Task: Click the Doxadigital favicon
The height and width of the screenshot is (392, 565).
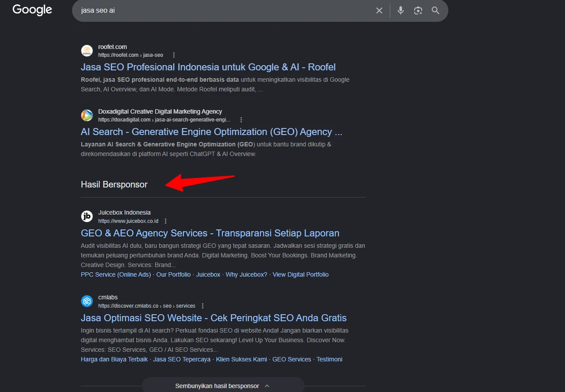Action: coord(87,115)
